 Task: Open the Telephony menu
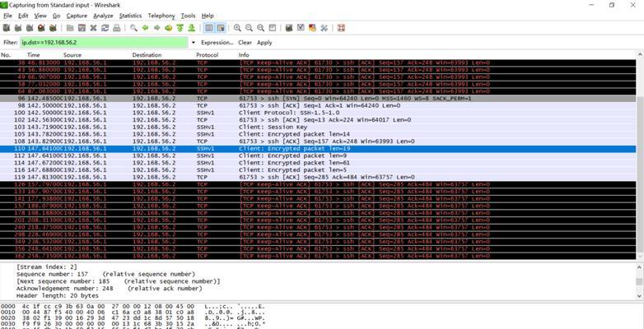pyautogui.click(x=161, y=16)
